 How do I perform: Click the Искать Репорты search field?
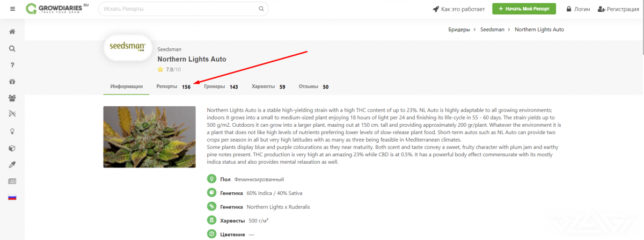tap(183, 9)
